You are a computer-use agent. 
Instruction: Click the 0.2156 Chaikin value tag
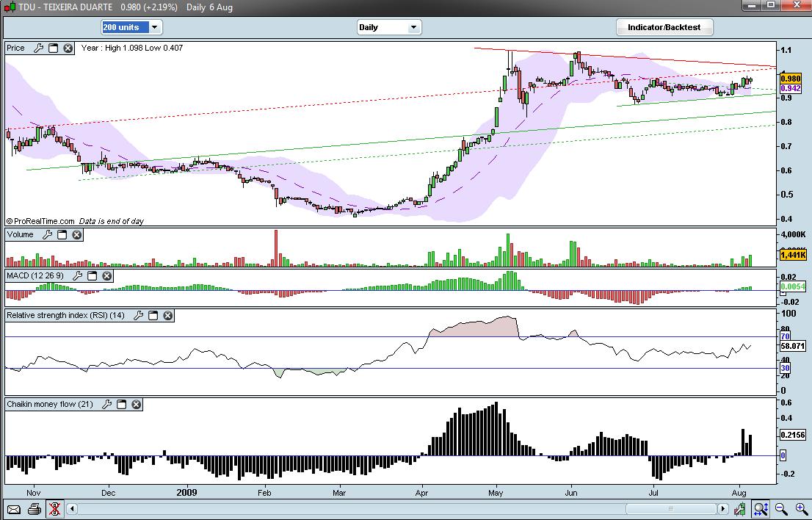pos(793,435)
